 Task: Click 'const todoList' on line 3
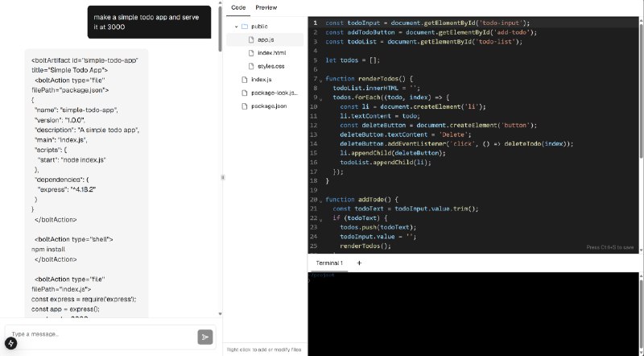[351, 42]
